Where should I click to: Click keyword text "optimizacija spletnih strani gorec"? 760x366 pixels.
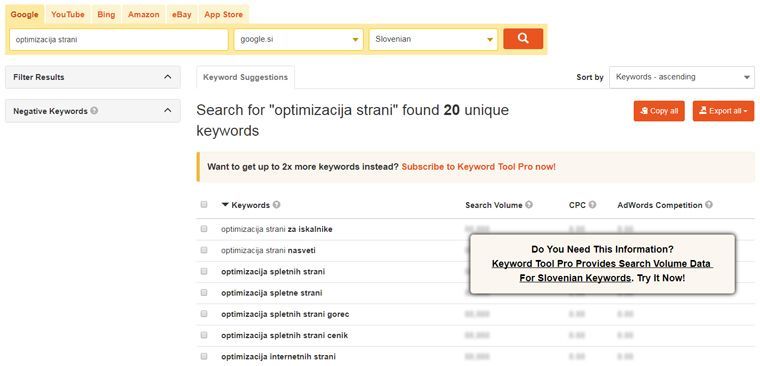point(285,314)
